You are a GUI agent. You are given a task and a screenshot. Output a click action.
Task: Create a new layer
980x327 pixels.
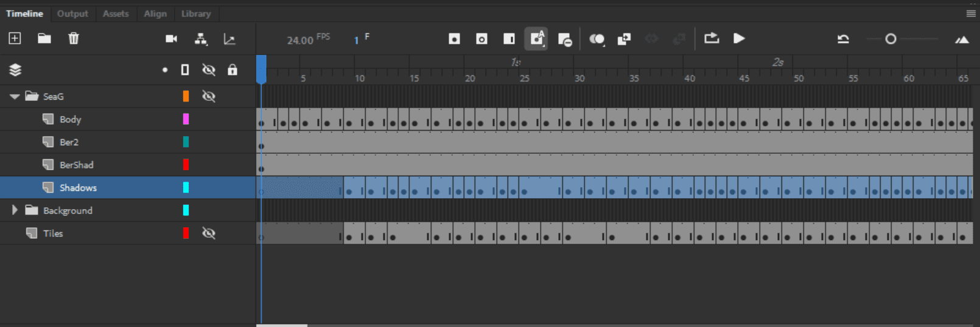[15, 38]
